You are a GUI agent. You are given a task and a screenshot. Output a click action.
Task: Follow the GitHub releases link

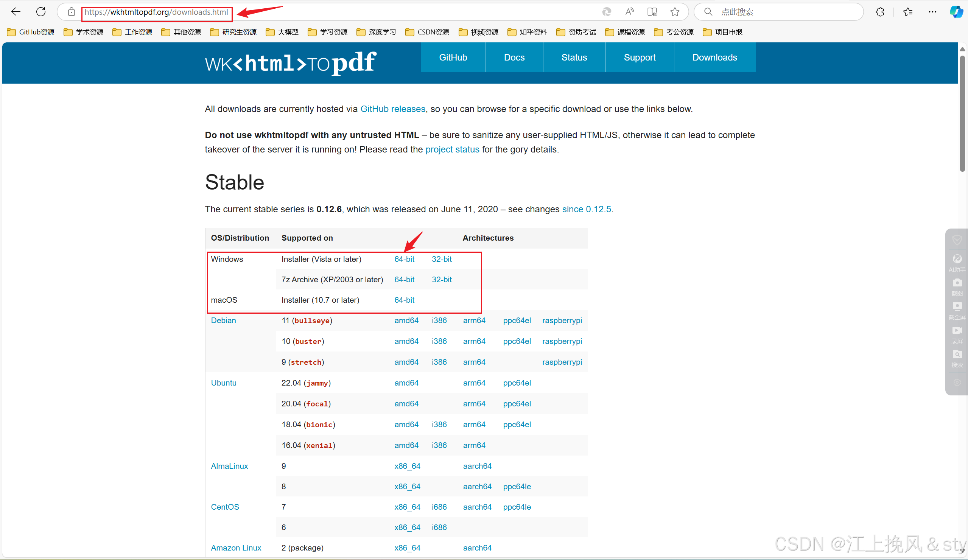tap(392, 109)
